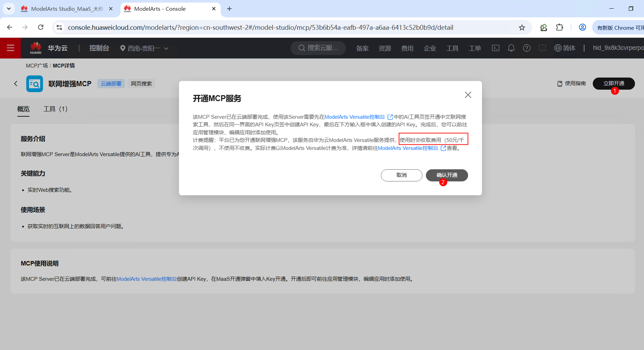
Task: Open the browser profile account icon
Action: (x=582, y=27)
